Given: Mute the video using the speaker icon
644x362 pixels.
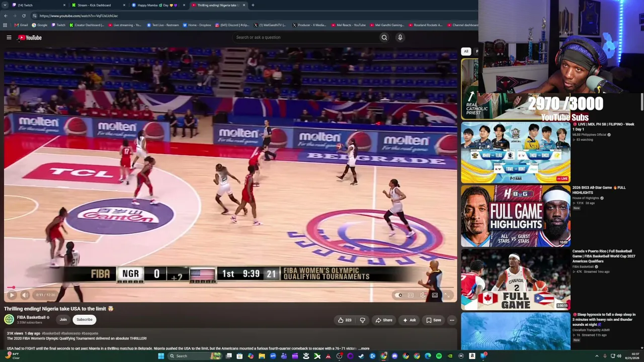Looking at the screenshot, I should [25, 295].
